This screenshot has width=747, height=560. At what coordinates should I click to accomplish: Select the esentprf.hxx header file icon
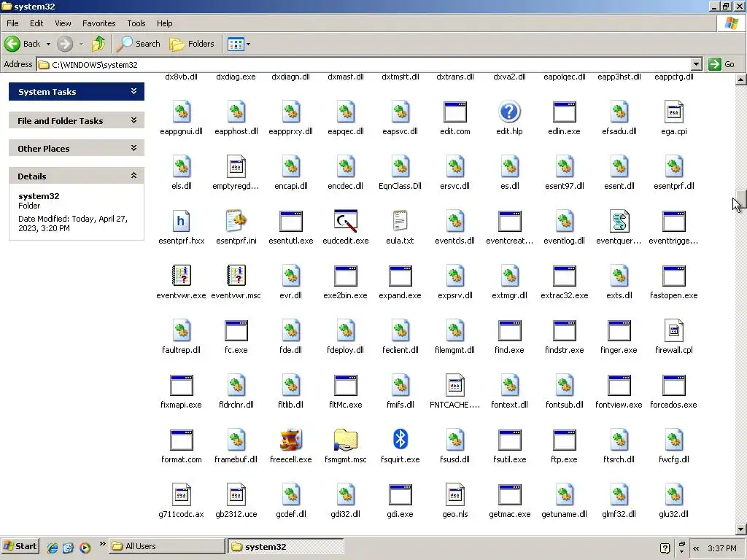182,221
